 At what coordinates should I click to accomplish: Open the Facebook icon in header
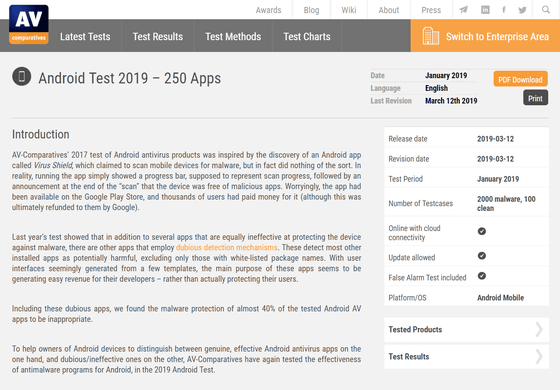(504, 10)
